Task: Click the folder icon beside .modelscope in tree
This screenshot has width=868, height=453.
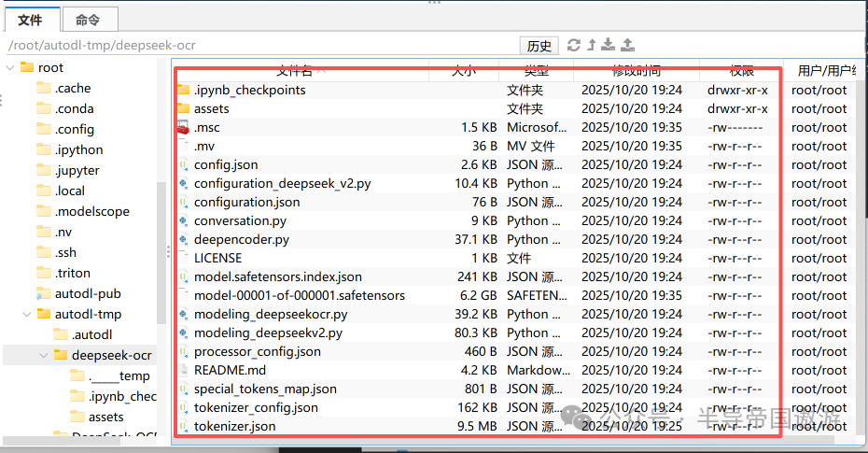Action: (44, 210)
